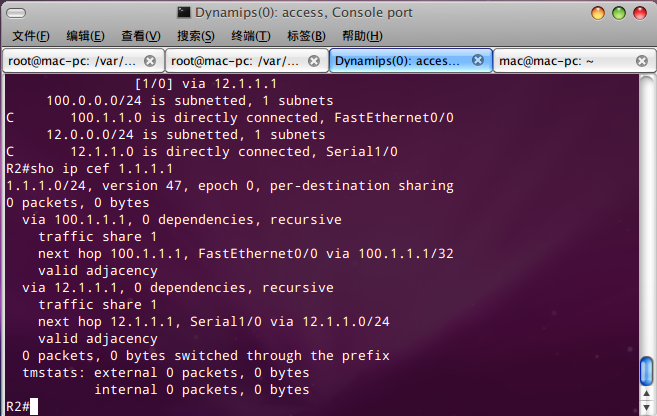
Task: Close the Dynamips(0) access tab
Action: pos(478,60)
